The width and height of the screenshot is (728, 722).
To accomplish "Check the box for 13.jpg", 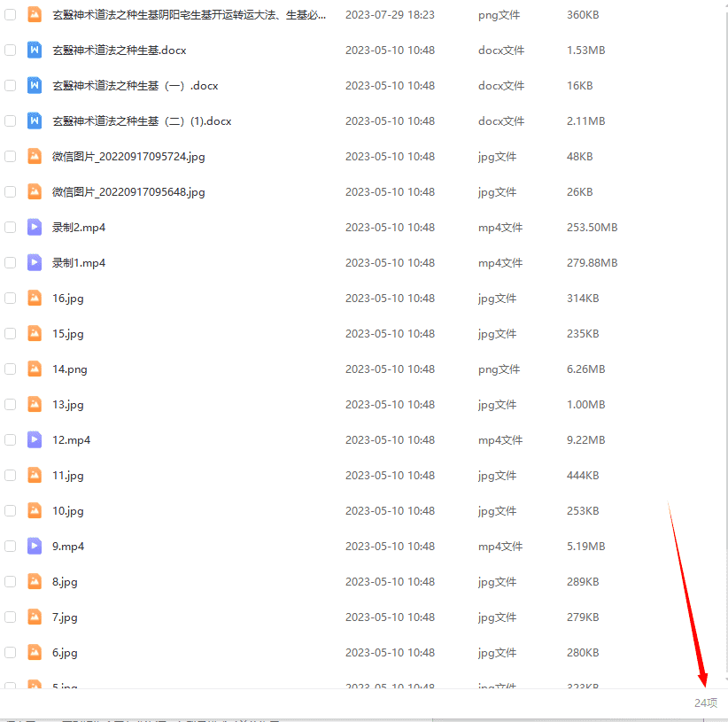I will 11,405.
